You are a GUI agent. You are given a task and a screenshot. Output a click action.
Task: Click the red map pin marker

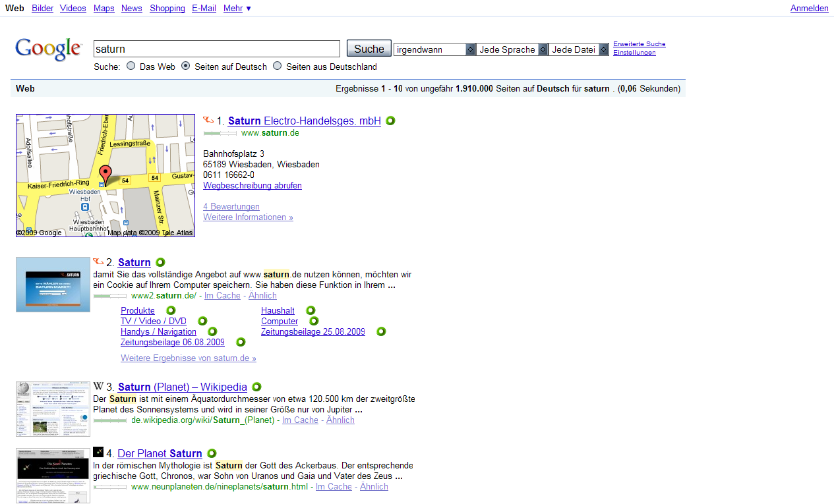105,175
